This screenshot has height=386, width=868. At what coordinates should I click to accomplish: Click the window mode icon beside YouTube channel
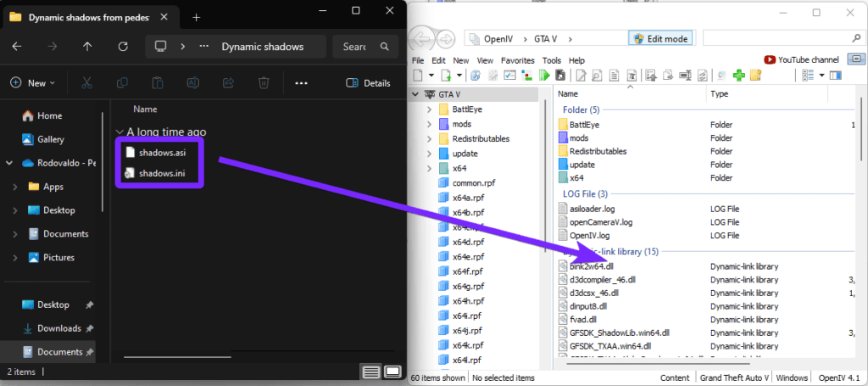point(856,60)
